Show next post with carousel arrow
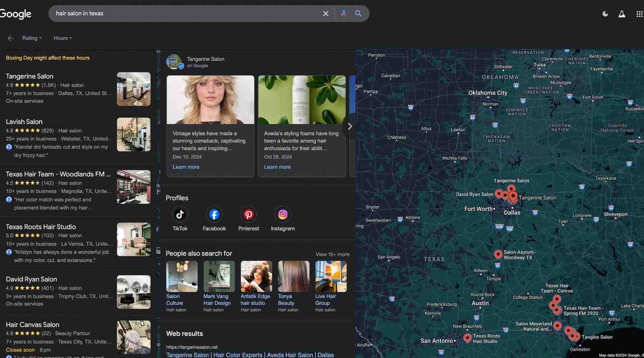The height and width of the screenshot is (358, 644). pos(349,126)
